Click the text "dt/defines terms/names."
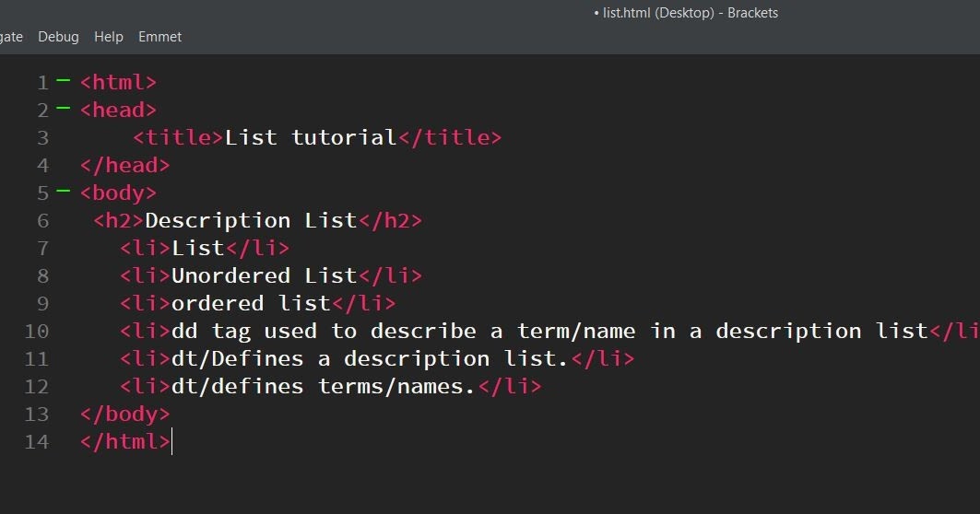 tap(323, 386)
